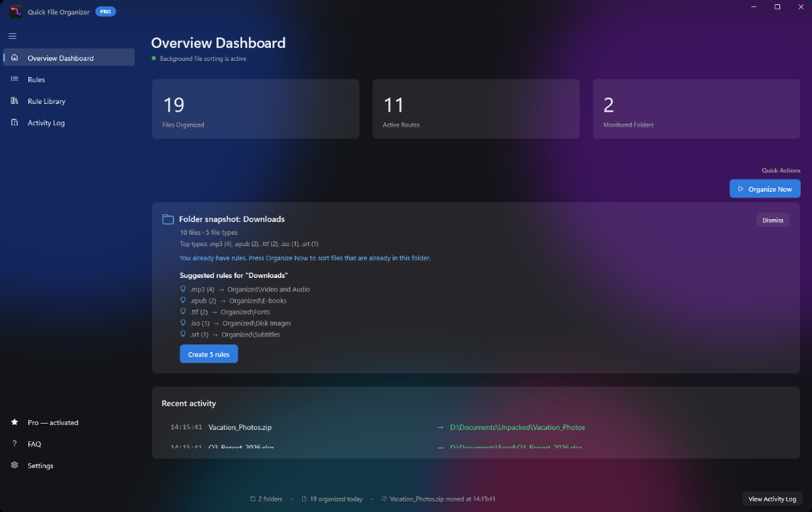Open the Overview Dashboard page
The image size is (812, 512).
click(69, 57)
